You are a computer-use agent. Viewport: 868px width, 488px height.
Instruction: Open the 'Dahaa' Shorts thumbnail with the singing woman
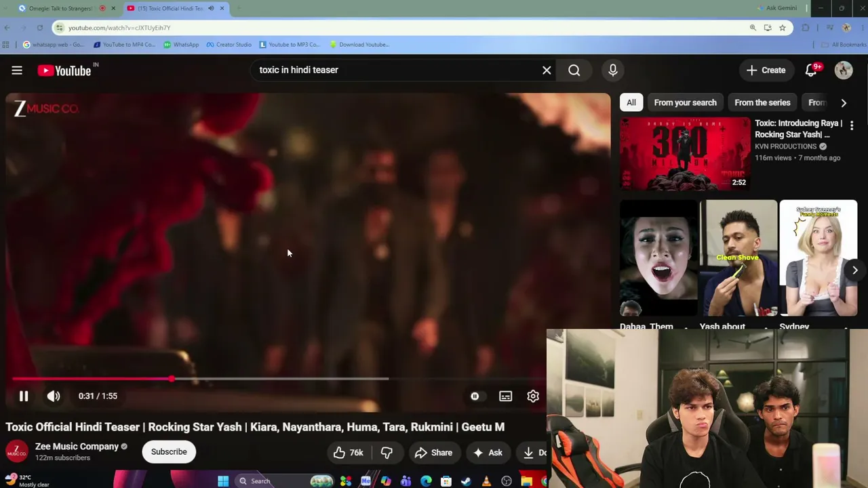coord(658,258)
